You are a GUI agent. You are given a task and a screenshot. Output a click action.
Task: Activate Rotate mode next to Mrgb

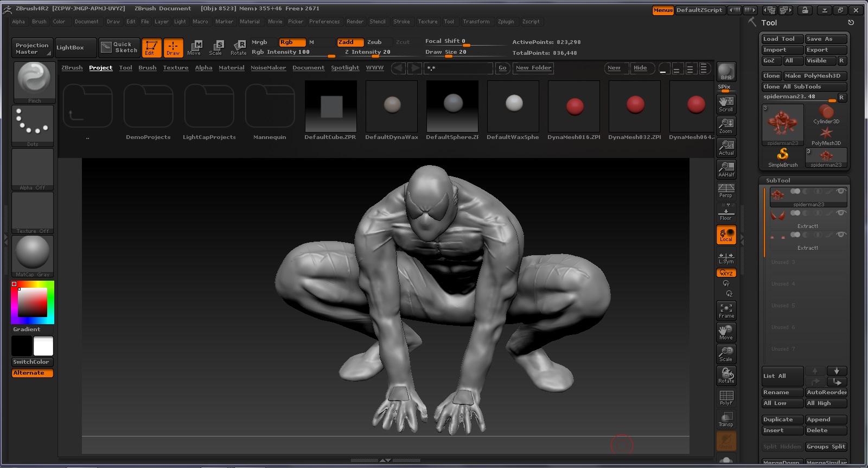(238, 48)
